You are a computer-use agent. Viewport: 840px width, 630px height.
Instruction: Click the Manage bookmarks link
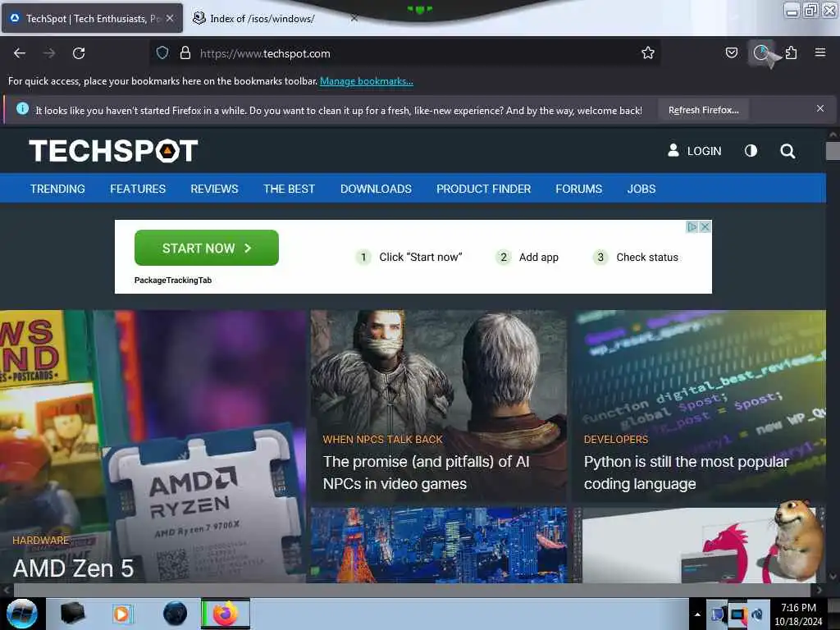tap(367, 81)
